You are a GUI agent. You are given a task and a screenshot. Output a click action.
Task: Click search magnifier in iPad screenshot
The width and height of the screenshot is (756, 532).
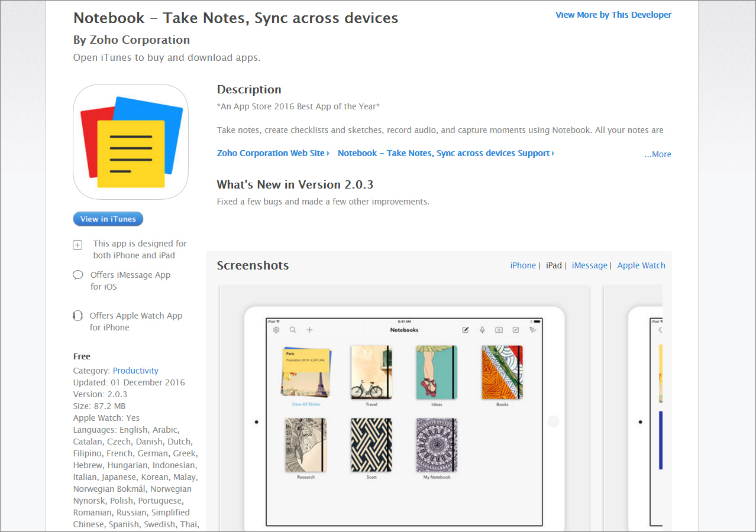[292, 330]
